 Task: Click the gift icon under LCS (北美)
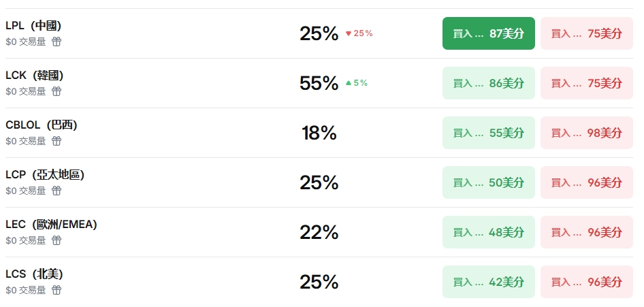point(57,290)
